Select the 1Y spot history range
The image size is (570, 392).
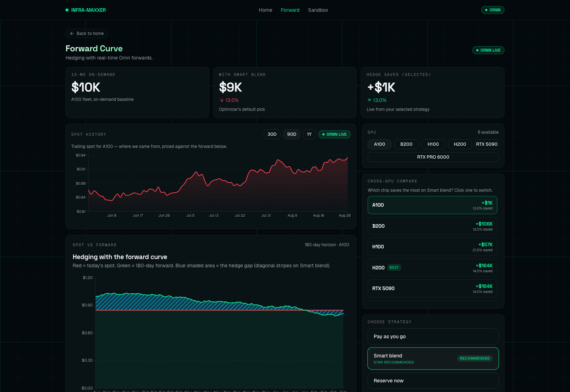pos(309,134)
